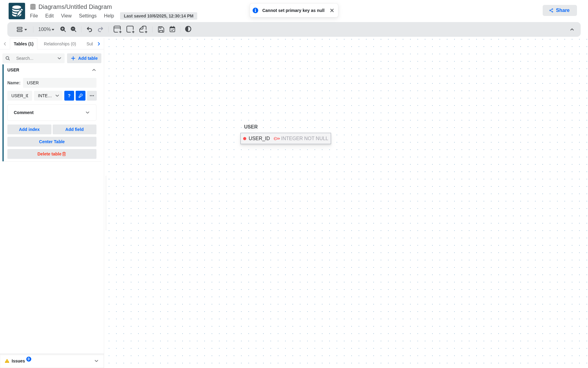Open the to-do calendar check icon
Screen dimensions: 588x368
coord(172,29)
